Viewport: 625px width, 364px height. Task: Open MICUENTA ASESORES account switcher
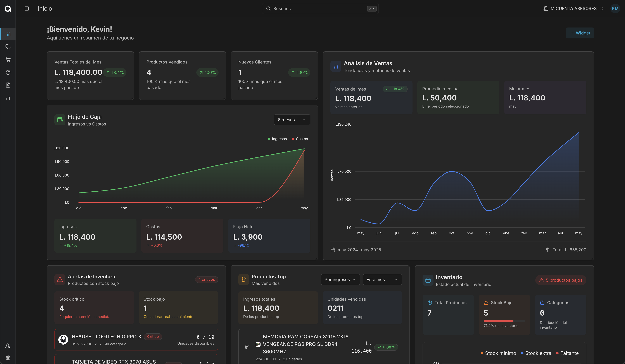click(573, 8)
